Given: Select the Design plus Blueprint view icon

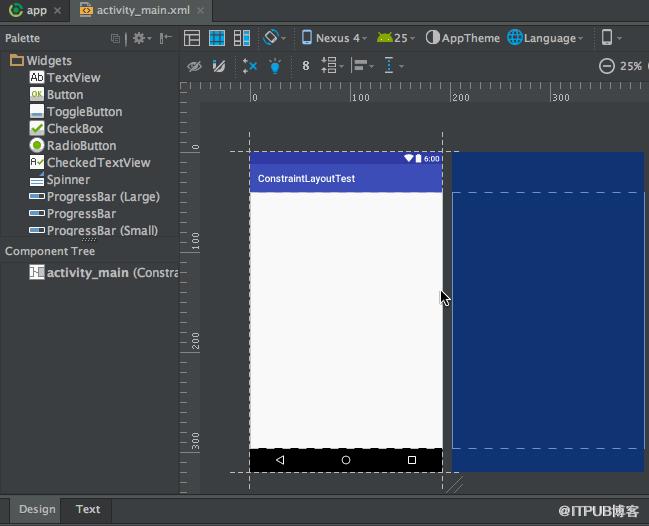Looking at the screenshot, I should [242, 38].
